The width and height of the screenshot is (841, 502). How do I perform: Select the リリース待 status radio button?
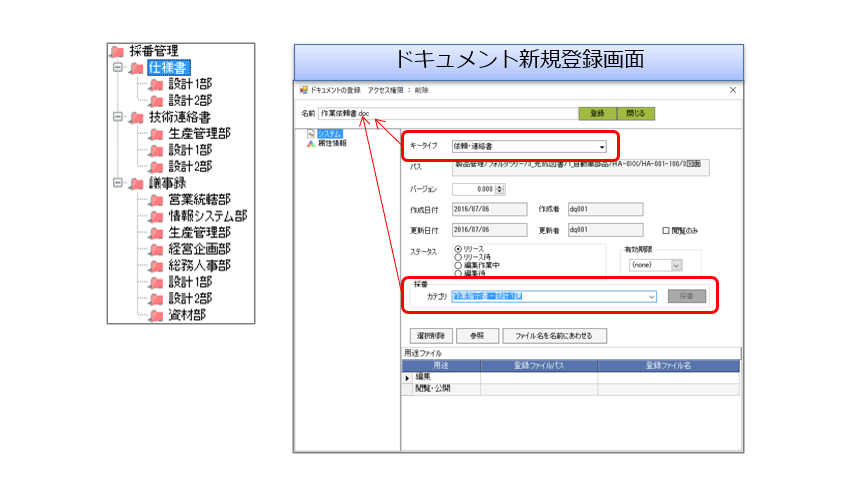(458, 257)
